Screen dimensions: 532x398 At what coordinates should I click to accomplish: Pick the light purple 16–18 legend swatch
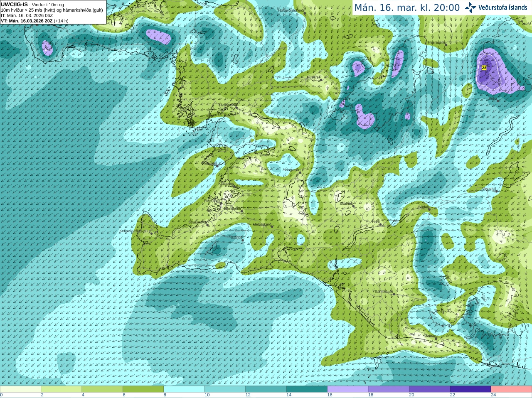pyautogui.click(x=348, y=389)
